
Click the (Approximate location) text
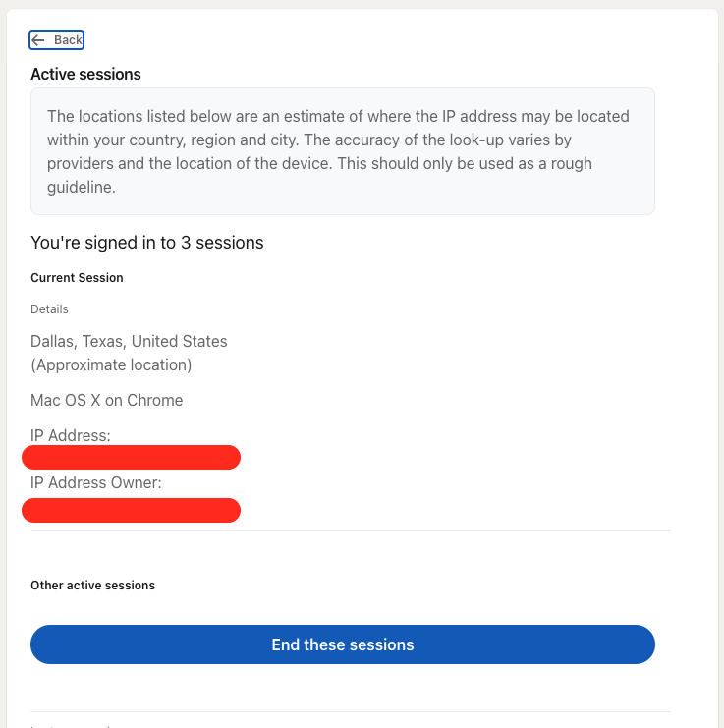click(x=111, y=364)
